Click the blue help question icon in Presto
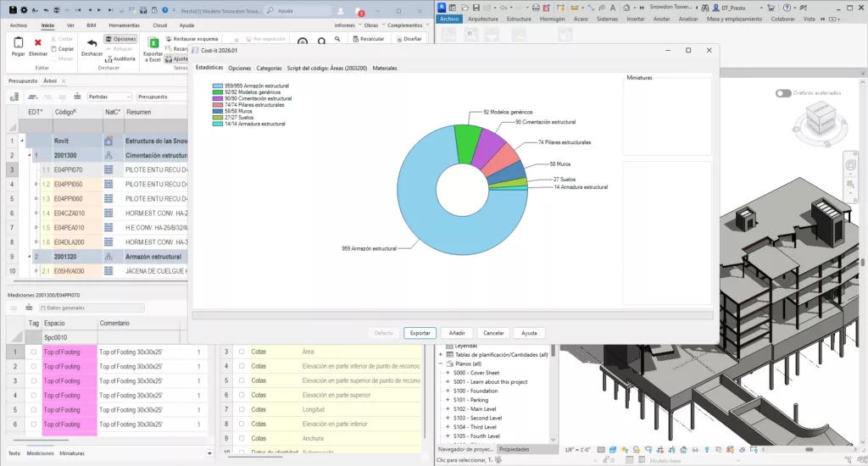 pos(164,10)
